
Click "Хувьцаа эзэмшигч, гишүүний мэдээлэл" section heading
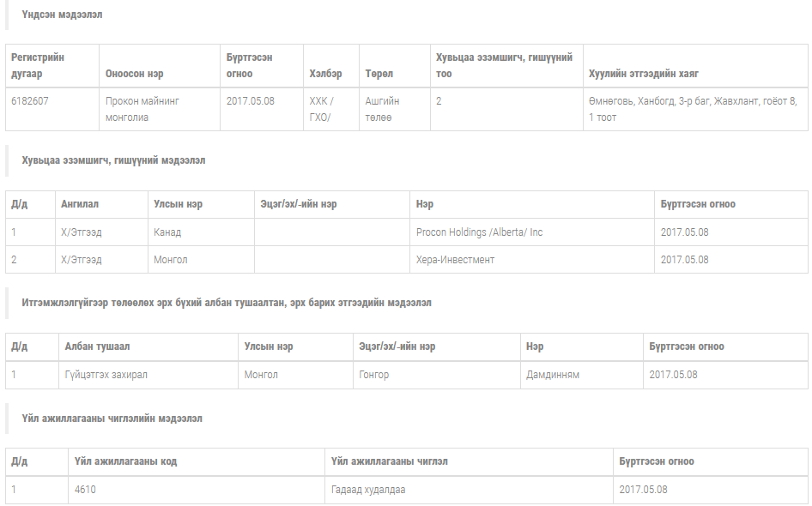coord(113,160)
